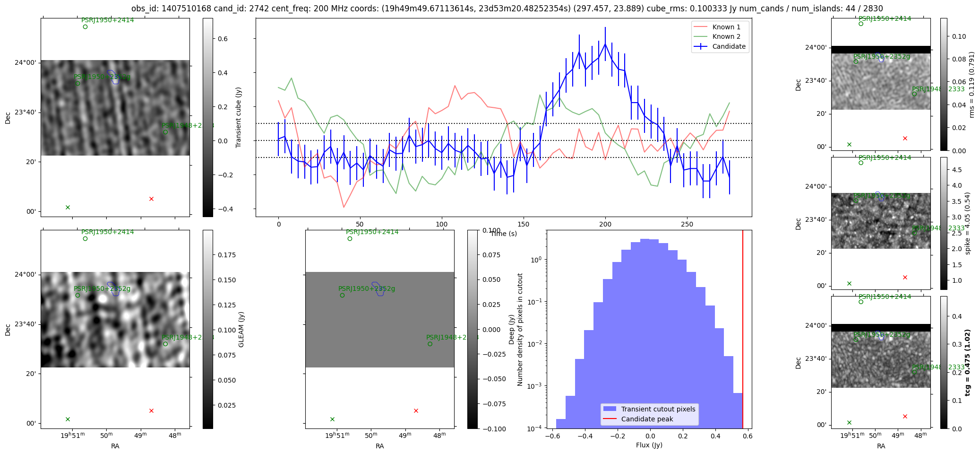Click the GLEAM (Jy) colorbar

[x=208, y=329]
